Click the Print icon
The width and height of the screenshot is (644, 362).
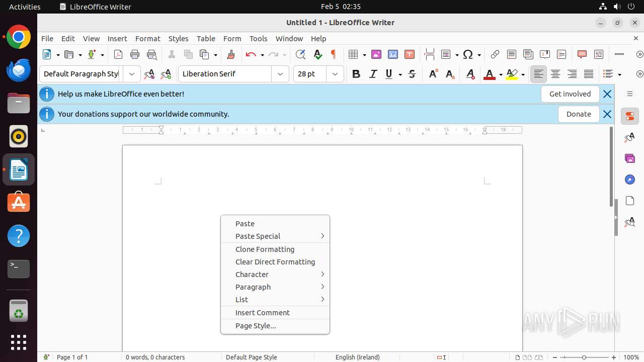[x=135, y=54]
